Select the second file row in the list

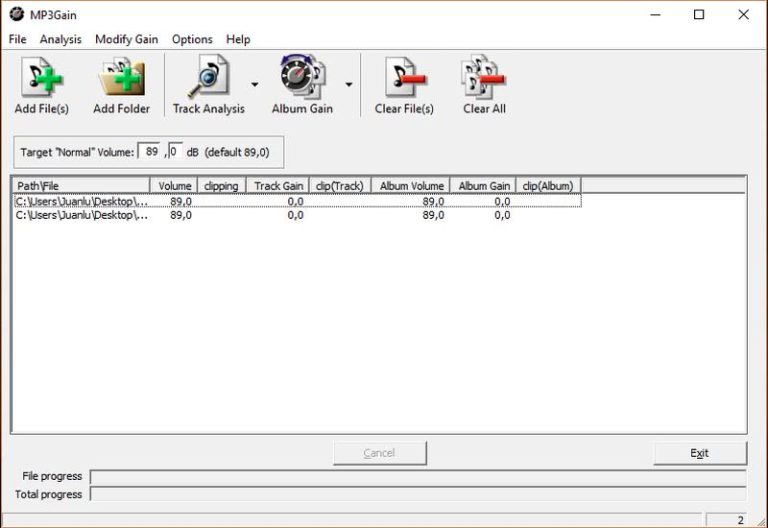(297, 215)
